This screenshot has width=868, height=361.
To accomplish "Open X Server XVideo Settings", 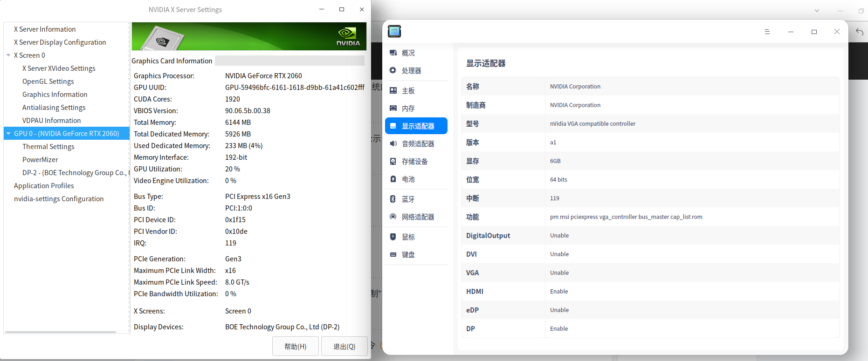I will pyautogui.click(x=59, y=68).
